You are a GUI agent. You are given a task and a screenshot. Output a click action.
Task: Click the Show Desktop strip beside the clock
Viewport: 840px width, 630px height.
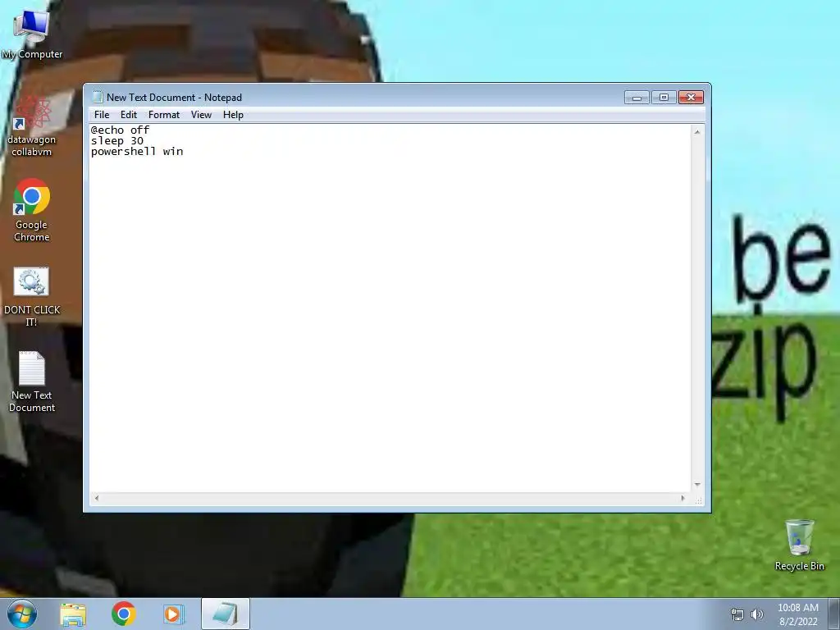click(x=834, y=614)
